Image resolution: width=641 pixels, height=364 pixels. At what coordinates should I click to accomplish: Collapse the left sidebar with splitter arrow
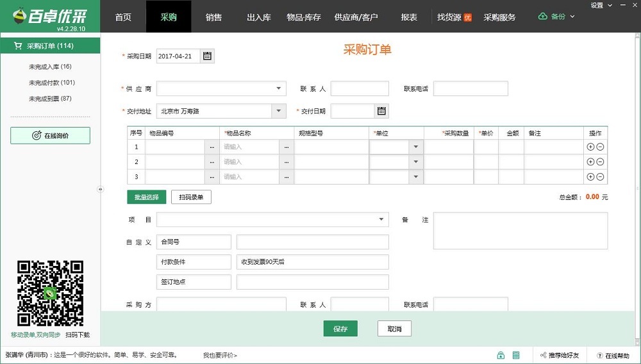(x=100, y=189)
